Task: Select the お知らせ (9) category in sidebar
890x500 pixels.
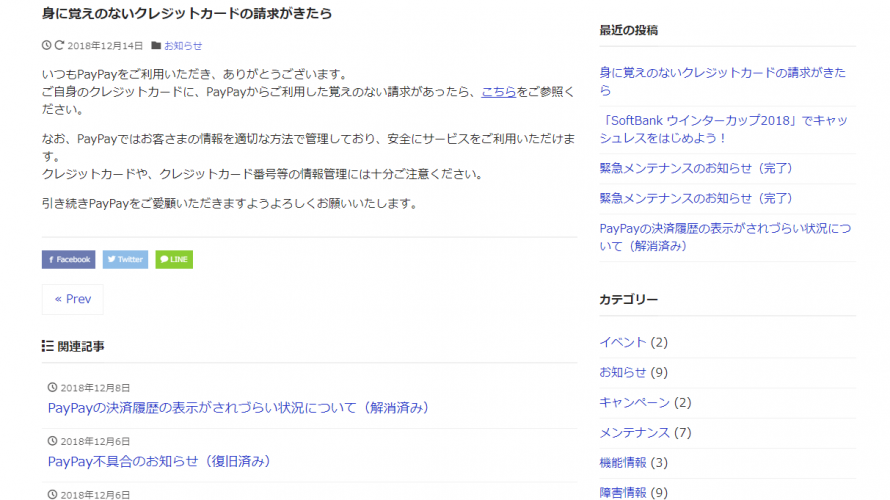Action: (623, 372)
